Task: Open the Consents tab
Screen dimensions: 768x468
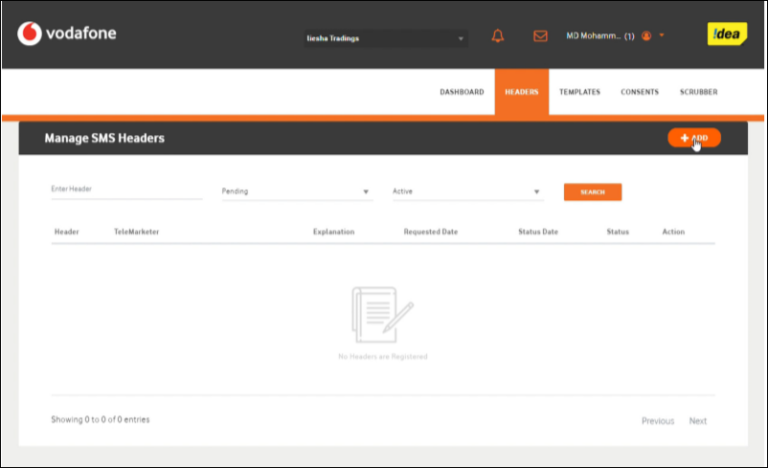Action: click(639, 92)
